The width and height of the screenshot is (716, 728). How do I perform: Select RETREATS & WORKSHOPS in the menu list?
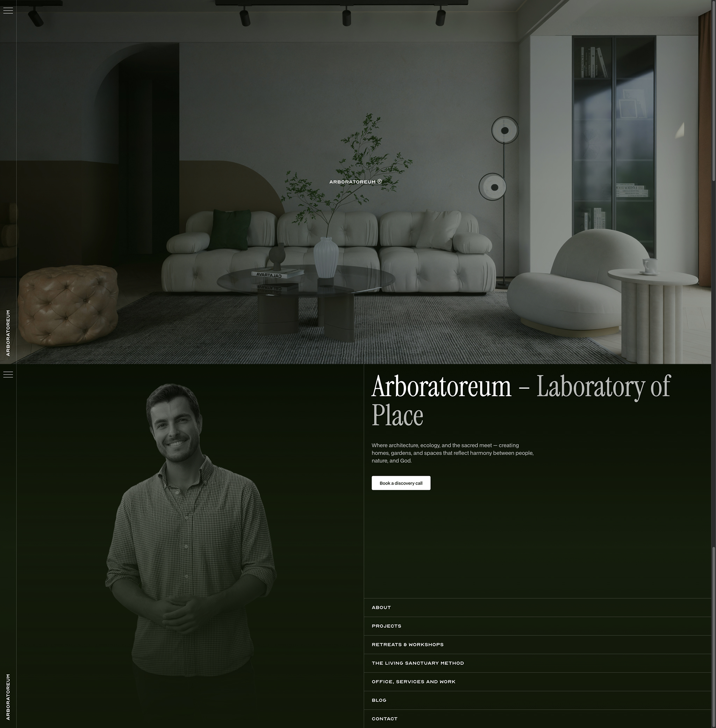coord(407,644)
